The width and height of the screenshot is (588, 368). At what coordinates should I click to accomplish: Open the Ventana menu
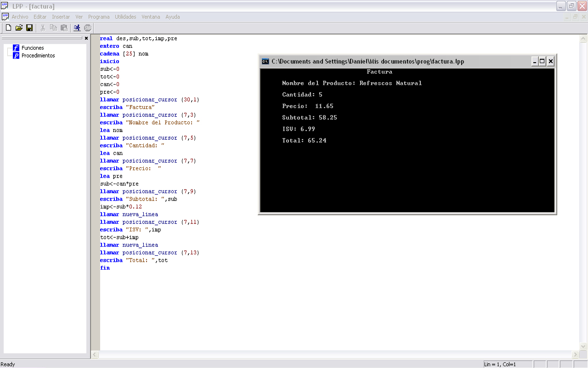click(151, 17)
